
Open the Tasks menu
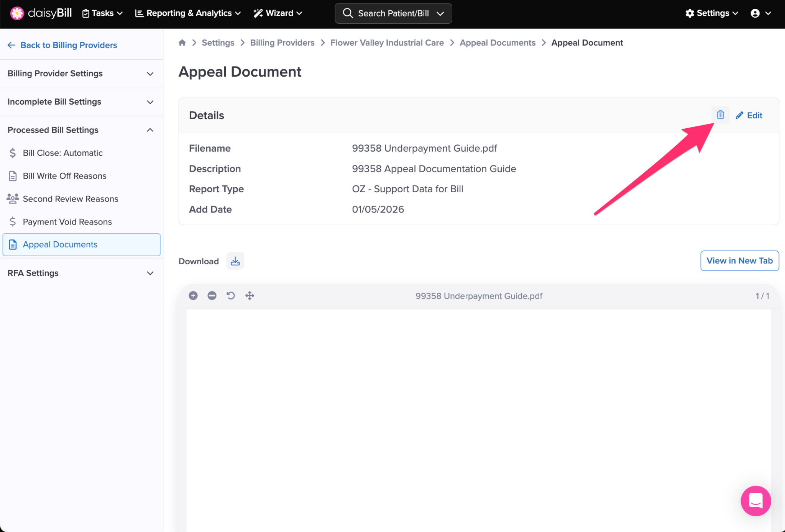point(102,13)
